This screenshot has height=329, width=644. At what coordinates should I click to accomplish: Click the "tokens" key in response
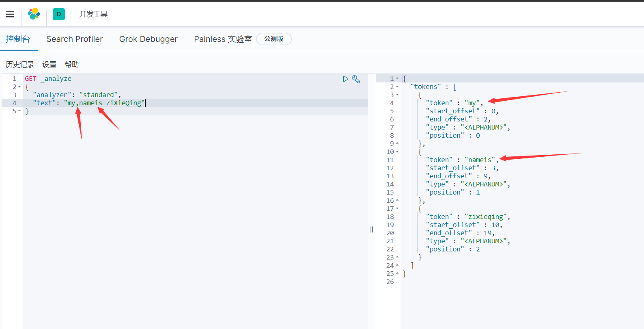pyautogui.click(x=426, y=87)
